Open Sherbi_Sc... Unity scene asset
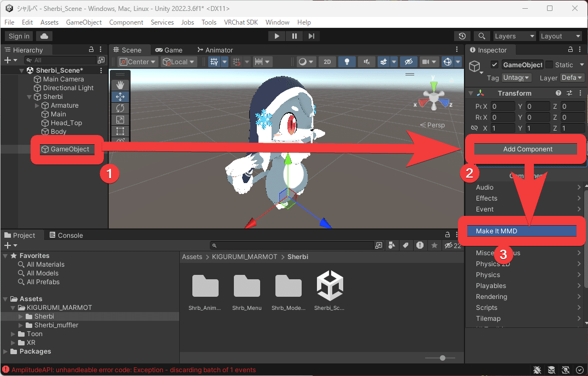Image resolution: width=588 pixels, height=376 pixels. (330, 291)
